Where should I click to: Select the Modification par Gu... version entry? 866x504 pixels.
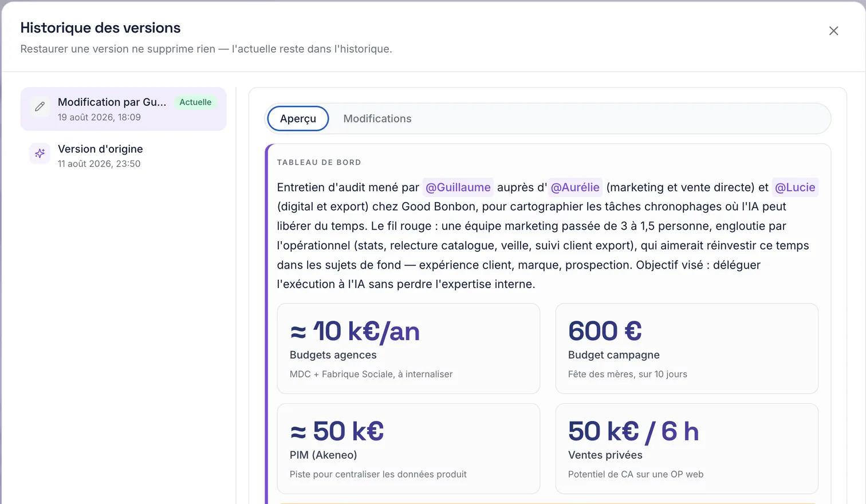123,109
